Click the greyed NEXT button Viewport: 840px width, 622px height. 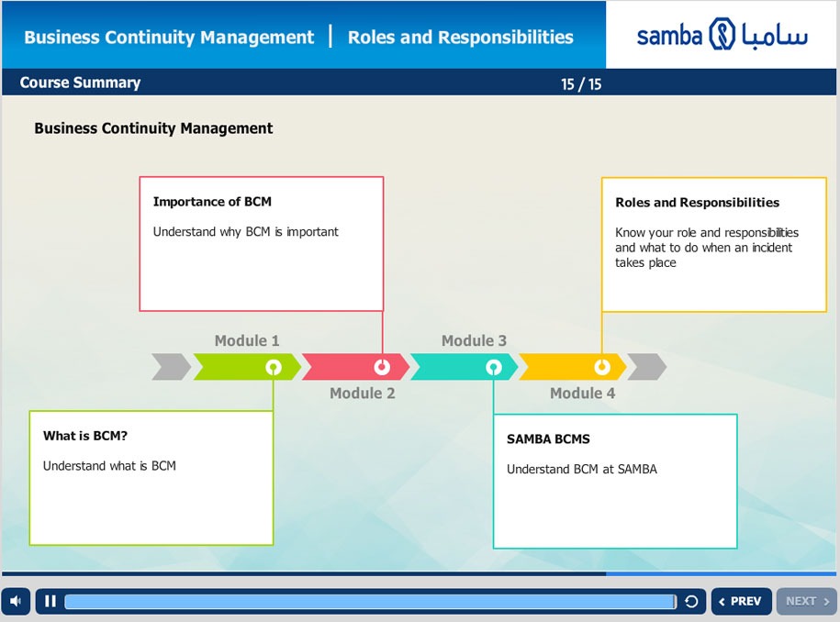click(806, 601)
